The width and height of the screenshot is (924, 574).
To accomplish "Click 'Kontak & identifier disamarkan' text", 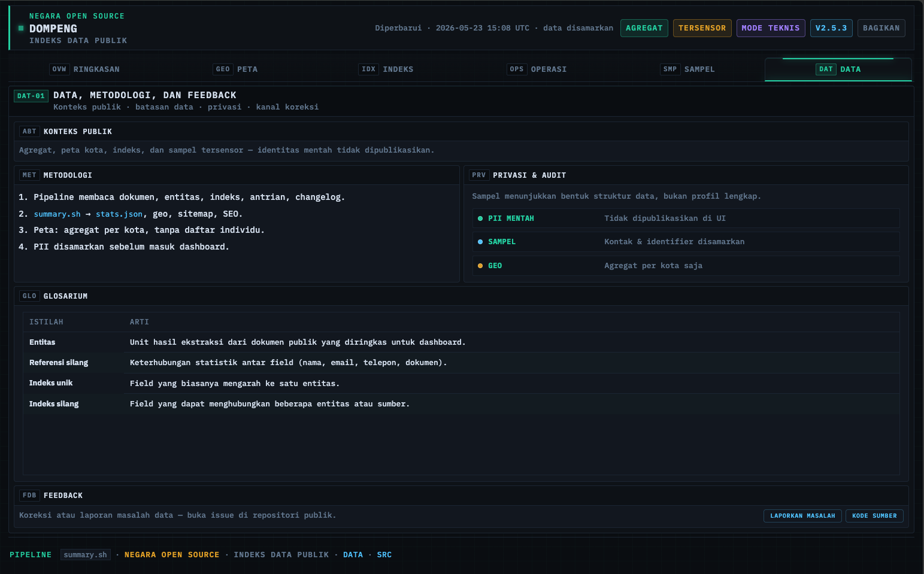I will point(674,242).
